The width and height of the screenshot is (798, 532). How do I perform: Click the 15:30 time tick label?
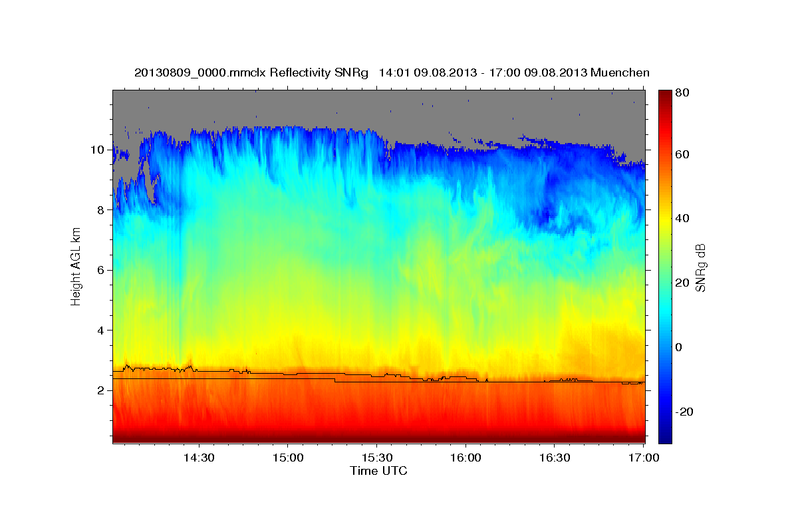tap(376, 458)
